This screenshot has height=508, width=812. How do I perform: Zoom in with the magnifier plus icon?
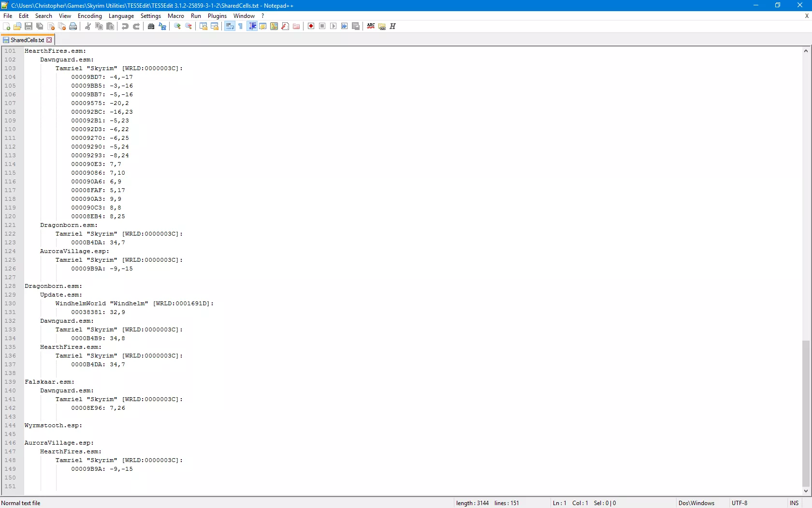click(177, 26)
